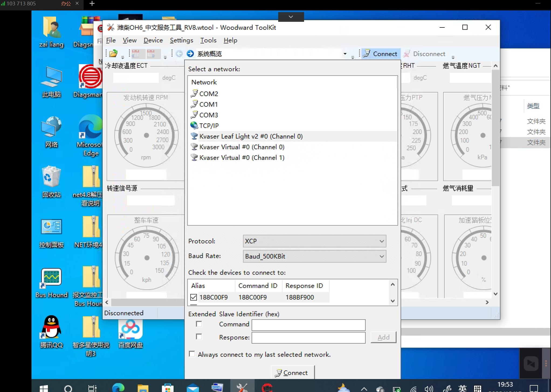This screenshot has width=551, height=392.
Task: Click the Network list column header
Action: (x=292, y=82)
